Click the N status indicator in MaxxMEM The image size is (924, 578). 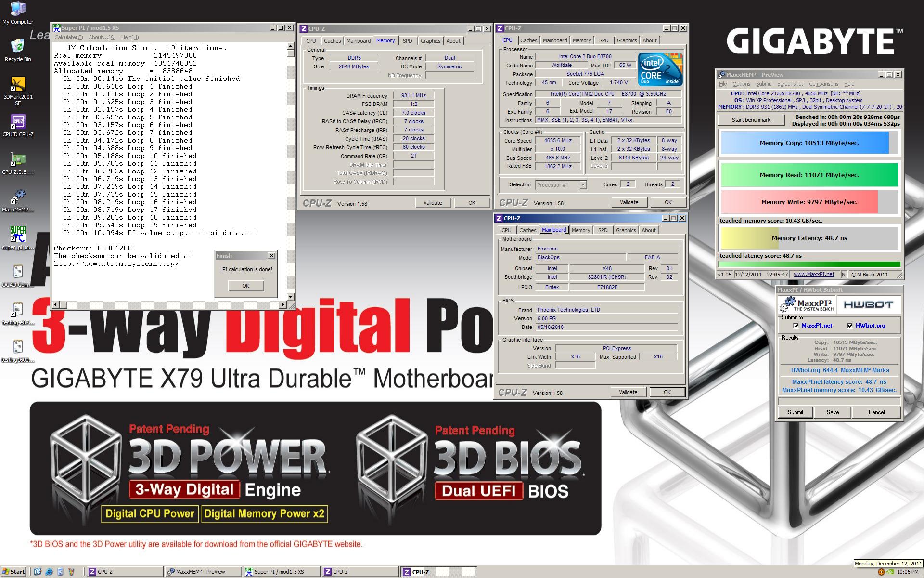844,274
